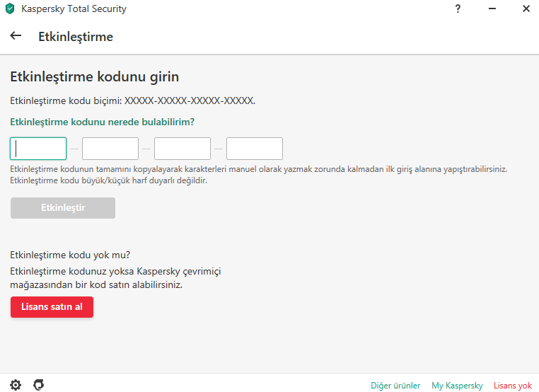This screenshot has height=392, width=539.
Task: Click the Etkinleştirme page title
Action: tap(76, 37)
